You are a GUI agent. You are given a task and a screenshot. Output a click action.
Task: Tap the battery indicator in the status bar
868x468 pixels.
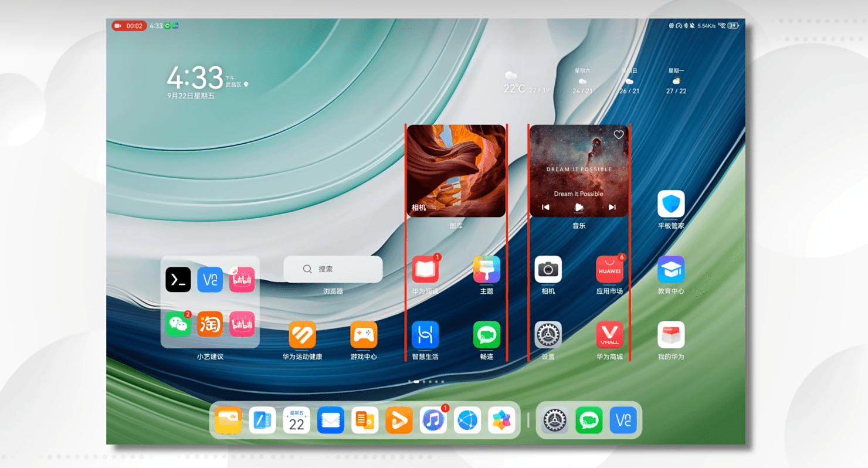tap(733, 26)
